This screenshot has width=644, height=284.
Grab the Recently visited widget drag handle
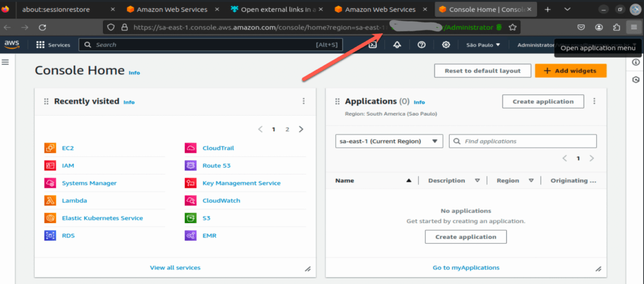46,101
